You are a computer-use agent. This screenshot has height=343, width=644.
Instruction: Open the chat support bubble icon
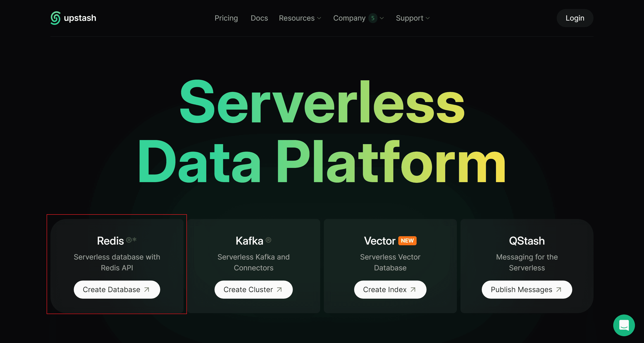click(624, 325)
